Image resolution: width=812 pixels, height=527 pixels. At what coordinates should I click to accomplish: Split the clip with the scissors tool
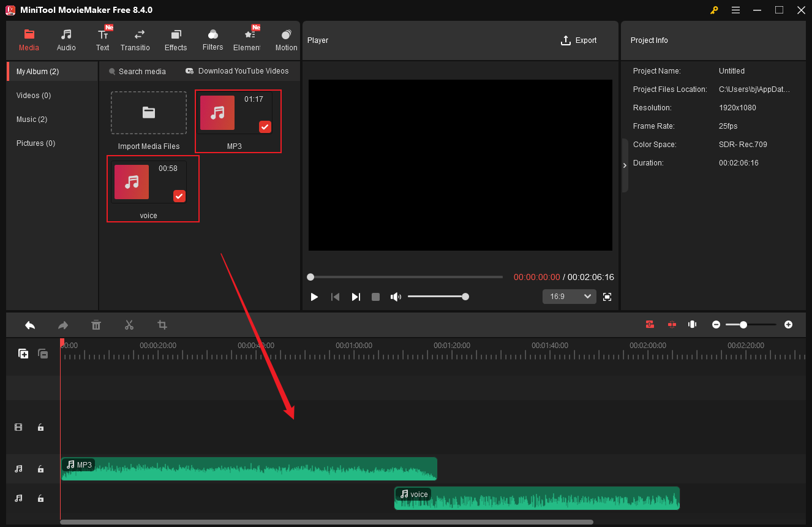coord(129,325)
